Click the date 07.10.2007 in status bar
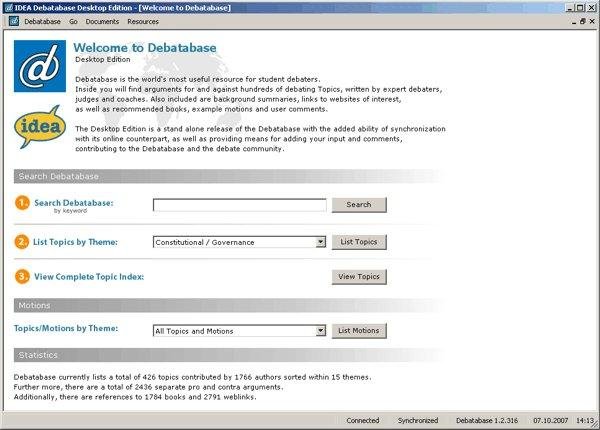This screenshot has height=430, width=600. 551,420
